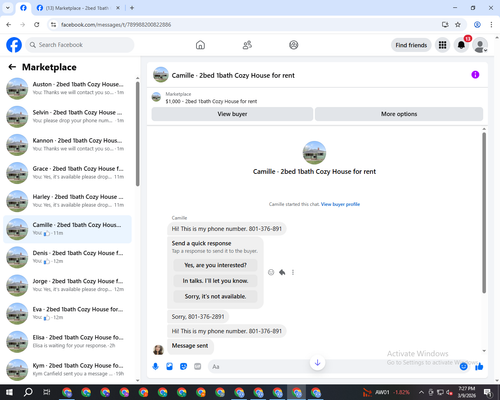The height and width of the screenshot is (400, 500).
Task: Open Kannon's conversation in the list
Action: (67, 145)
